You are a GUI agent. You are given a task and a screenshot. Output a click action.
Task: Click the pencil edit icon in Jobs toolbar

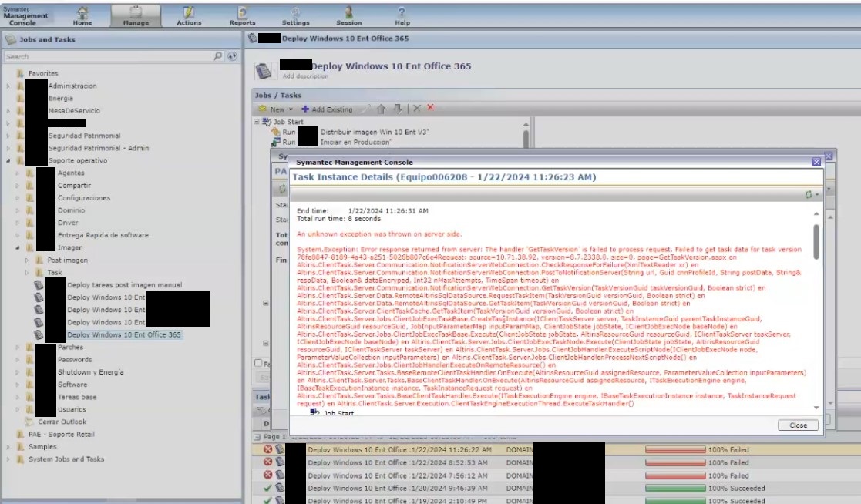point(365,109)
